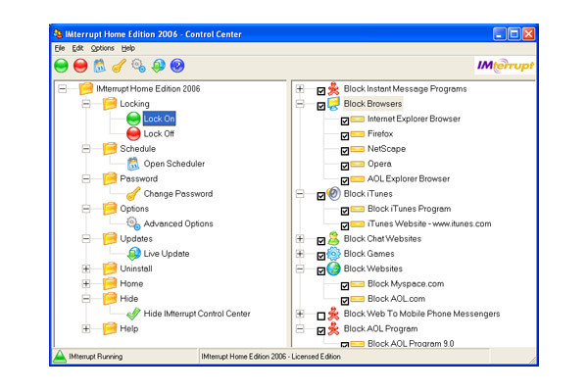
Task: Click the window resize grip corner
Action: click(x=532, y=360)
